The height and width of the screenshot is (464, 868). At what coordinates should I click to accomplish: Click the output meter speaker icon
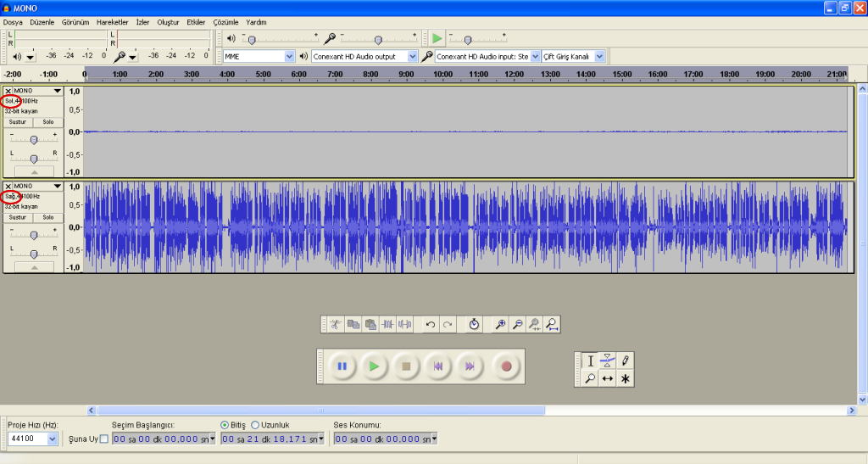point(17,57)
